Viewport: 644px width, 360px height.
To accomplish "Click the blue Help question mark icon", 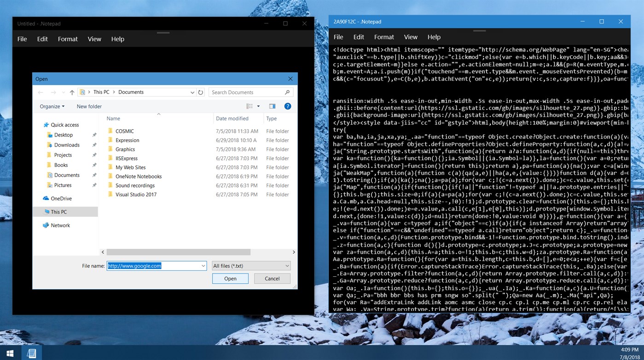I will (288, 106).
